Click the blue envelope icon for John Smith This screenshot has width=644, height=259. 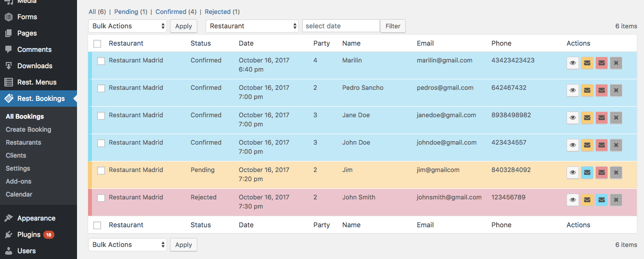pos(602,200)
